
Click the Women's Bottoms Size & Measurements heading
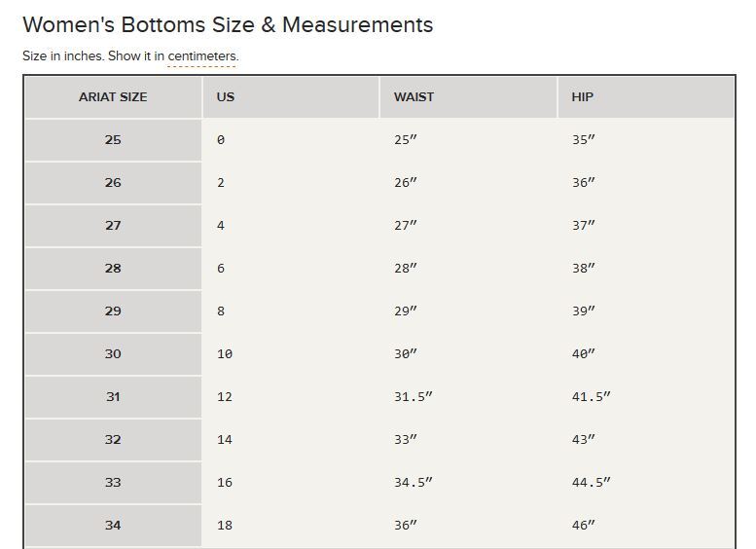[228, 25]
